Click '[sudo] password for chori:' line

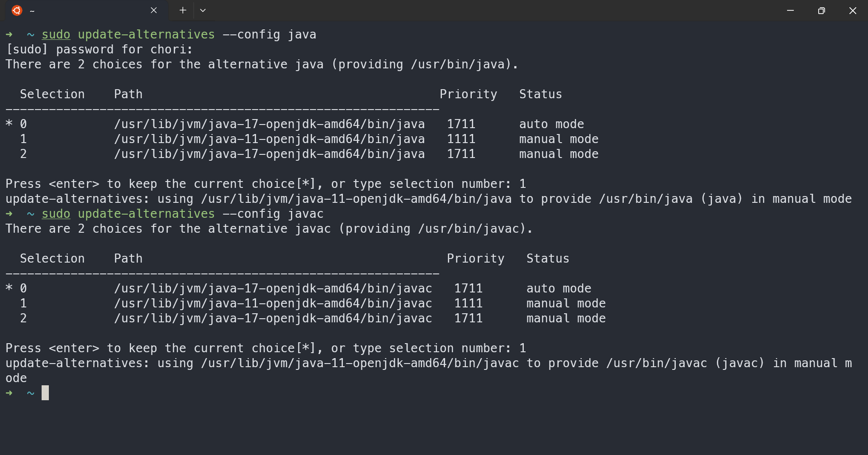click(x=99, y=49)
